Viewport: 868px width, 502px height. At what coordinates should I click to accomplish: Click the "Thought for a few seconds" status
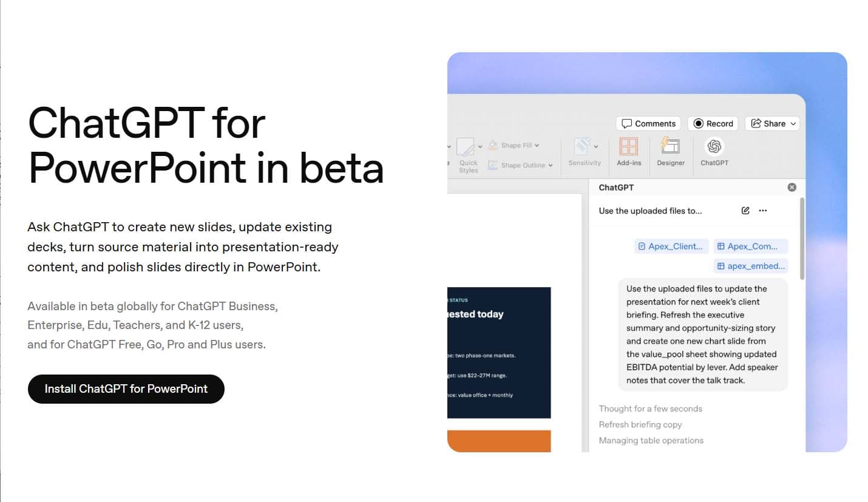point(650,409)
